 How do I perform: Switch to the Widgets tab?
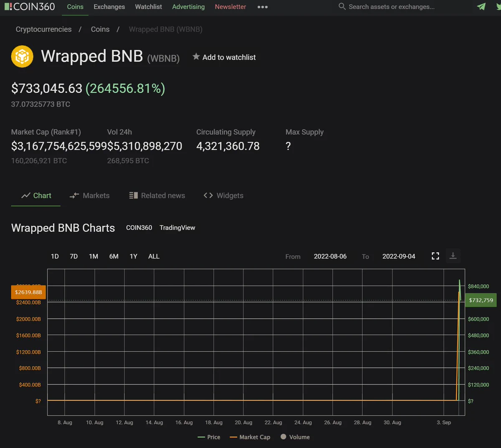(x=223, y=195)
